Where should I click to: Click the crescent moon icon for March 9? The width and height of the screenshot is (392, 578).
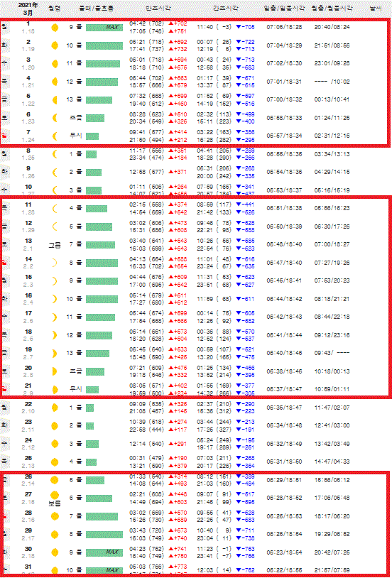(x=55, y=172)
